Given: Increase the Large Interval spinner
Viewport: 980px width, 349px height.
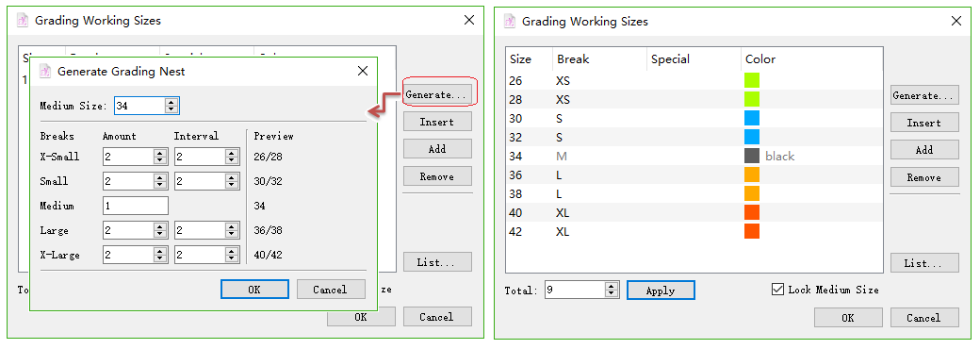Looking at the screenshot, I should [232, 227].
